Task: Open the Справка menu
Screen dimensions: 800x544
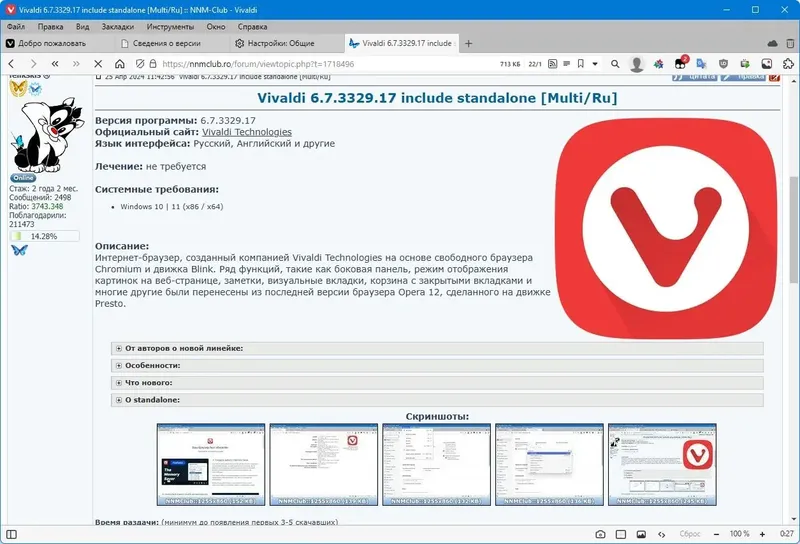Action: point(253,27)
